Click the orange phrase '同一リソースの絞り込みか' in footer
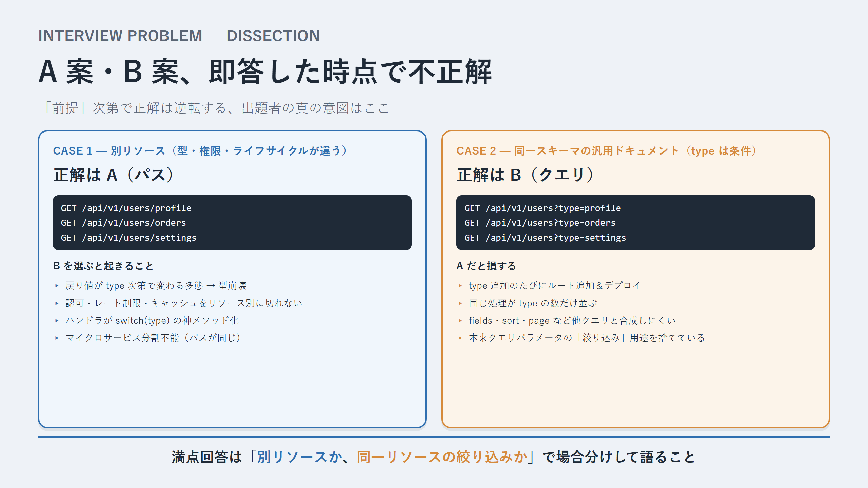Image resolution: width=868 pixels, height=488 pixels. tap(442, 457)
